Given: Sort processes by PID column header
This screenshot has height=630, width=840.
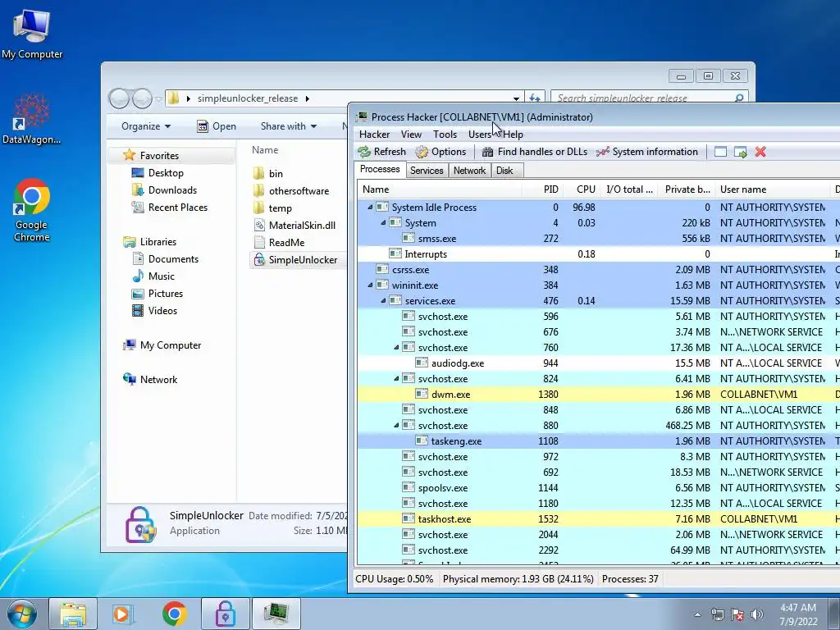Looking at the screenshot, I should point(541,189).
